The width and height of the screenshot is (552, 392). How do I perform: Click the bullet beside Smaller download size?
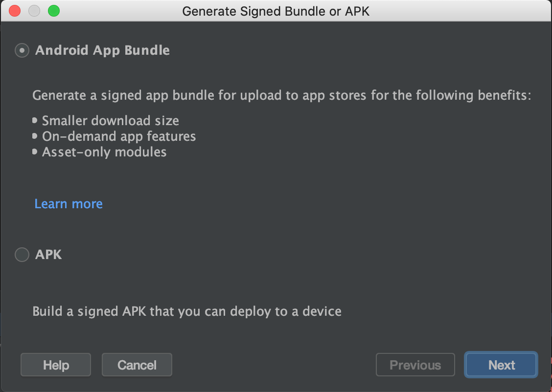pos(35,121)
